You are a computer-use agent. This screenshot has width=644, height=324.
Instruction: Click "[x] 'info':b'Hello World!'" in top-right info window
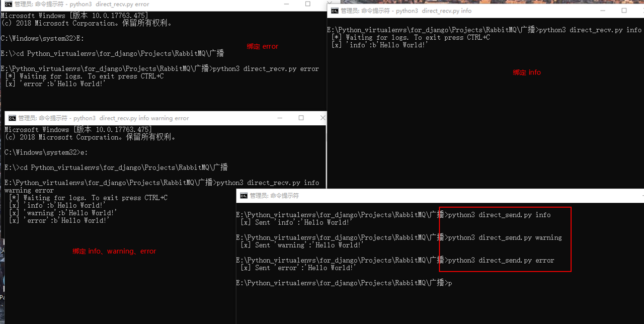tap(380, 45)
